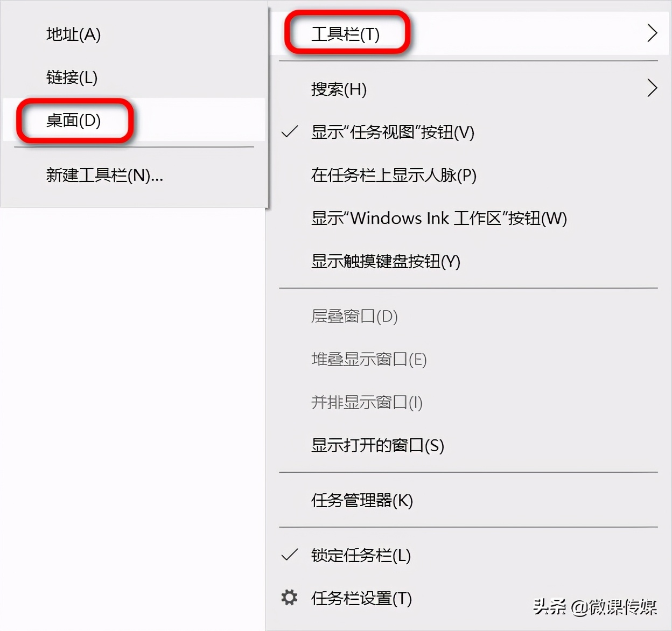Open 任务栏设置(T)
Image resolution: width=672 pixels, height=631 pixels.
click(360, 598)
